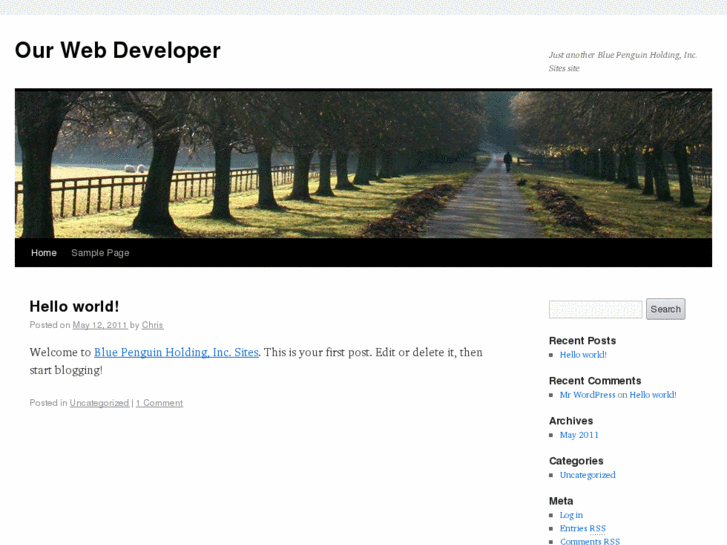Open the Uncategorized category below the post
Viewport: 727px width, 545px height.
coord(99,403)
